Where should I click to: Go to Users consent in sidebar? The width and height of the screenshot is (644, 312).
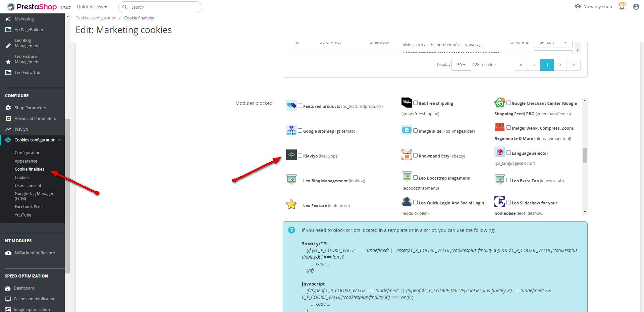point(28,186)
